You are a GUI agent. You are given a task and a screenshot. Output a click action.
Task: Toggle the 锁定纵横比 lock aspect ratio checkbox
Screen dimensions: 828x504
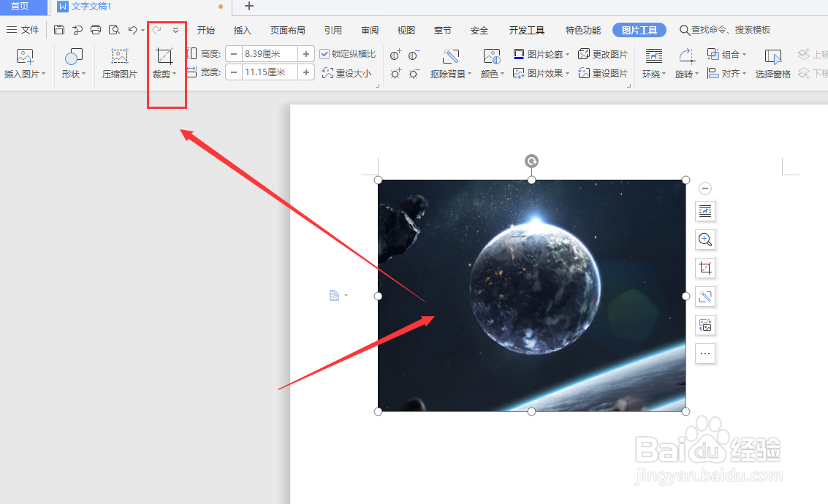pyautogui.click(x=324, y=53)
